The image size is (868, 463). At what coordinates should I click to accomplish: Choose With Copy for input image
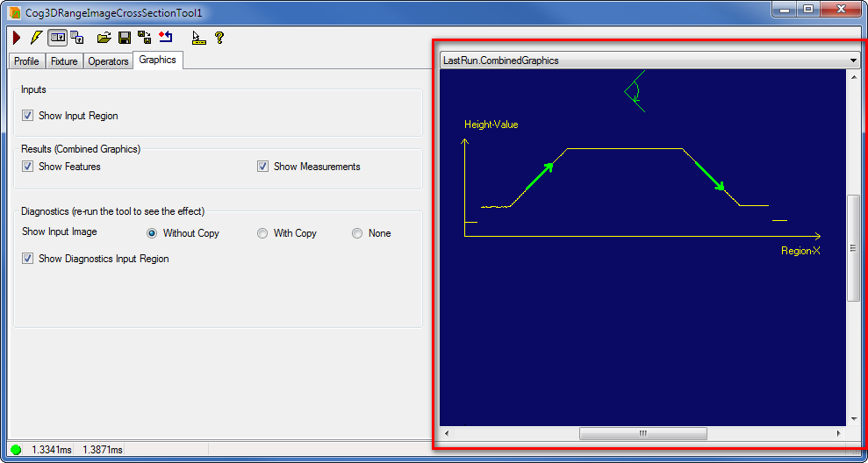262,233
